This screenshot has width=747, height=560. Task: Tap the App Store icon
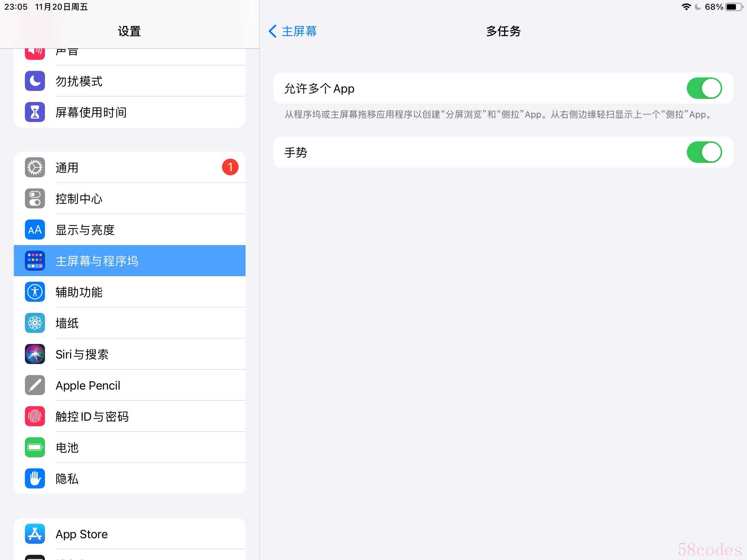(x=35, y=534)
